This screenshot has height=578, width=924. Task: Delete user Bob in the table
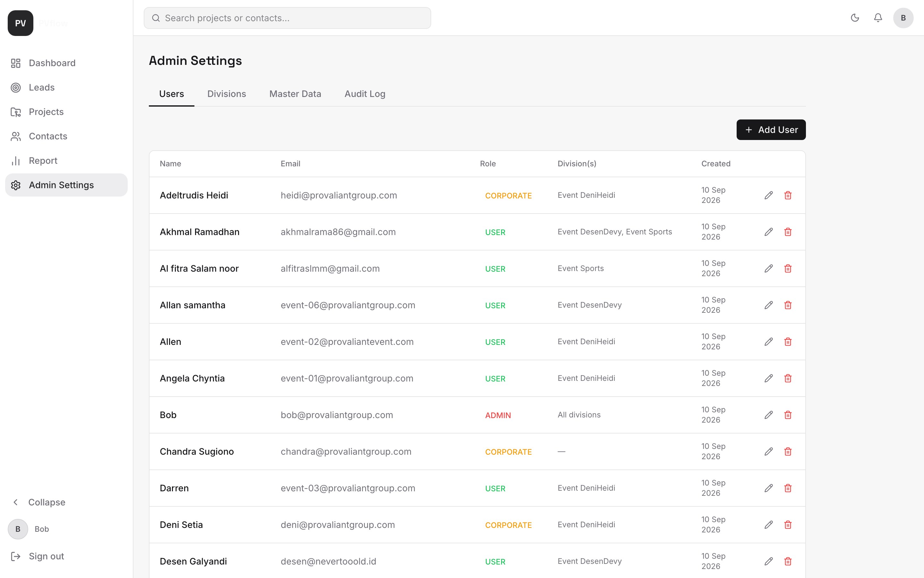[x=788, y=415]
